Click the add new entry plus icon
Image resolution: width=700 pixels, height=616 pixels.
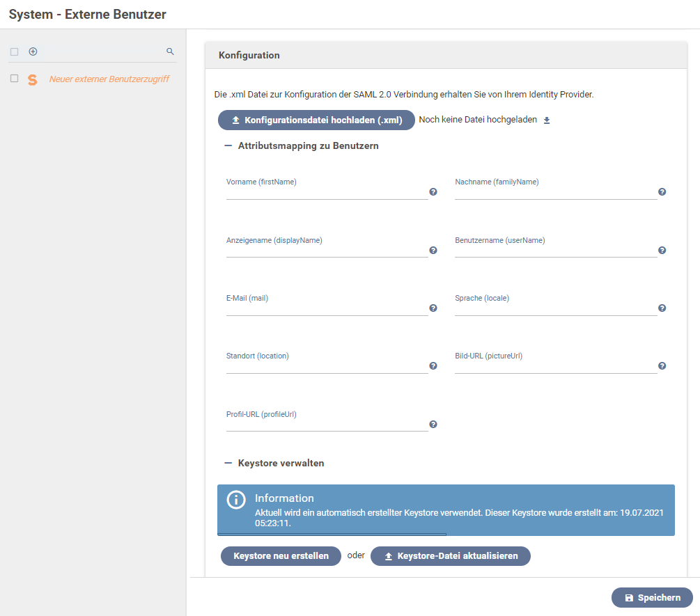point(33,52)
